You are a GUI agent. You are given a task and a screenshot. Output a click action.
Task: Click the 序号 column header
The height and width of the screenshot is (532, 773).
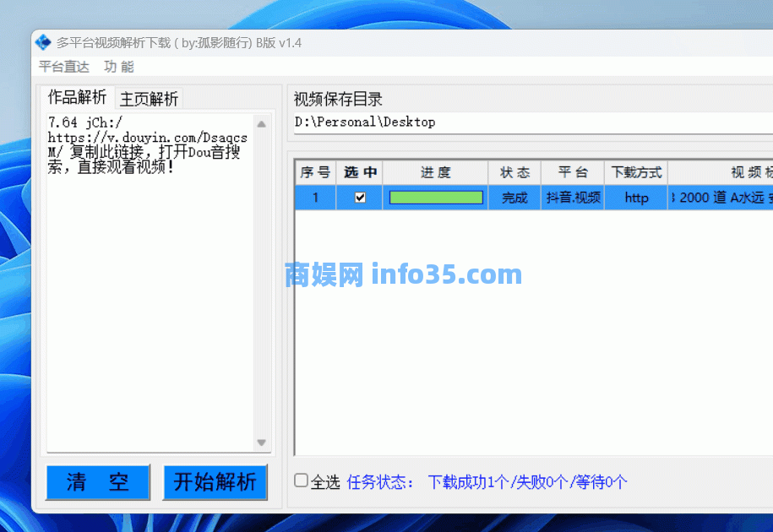tap(314, 171)
